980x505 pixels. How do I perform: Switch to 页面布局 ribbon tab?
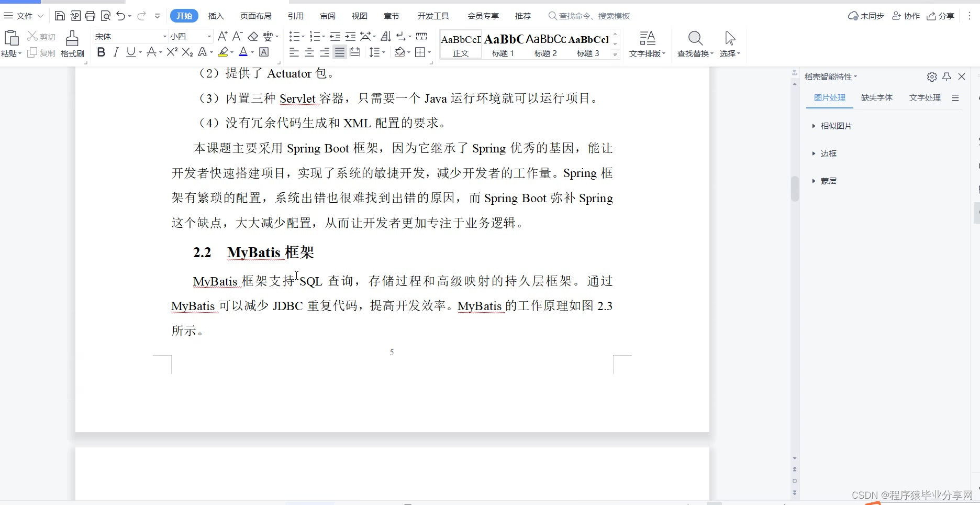click(255, 16)
